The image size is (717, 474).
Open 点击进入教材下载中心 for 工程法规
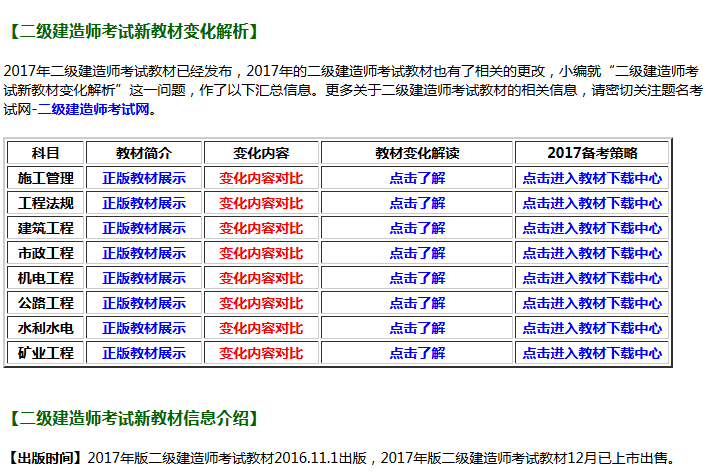point(592,203)
